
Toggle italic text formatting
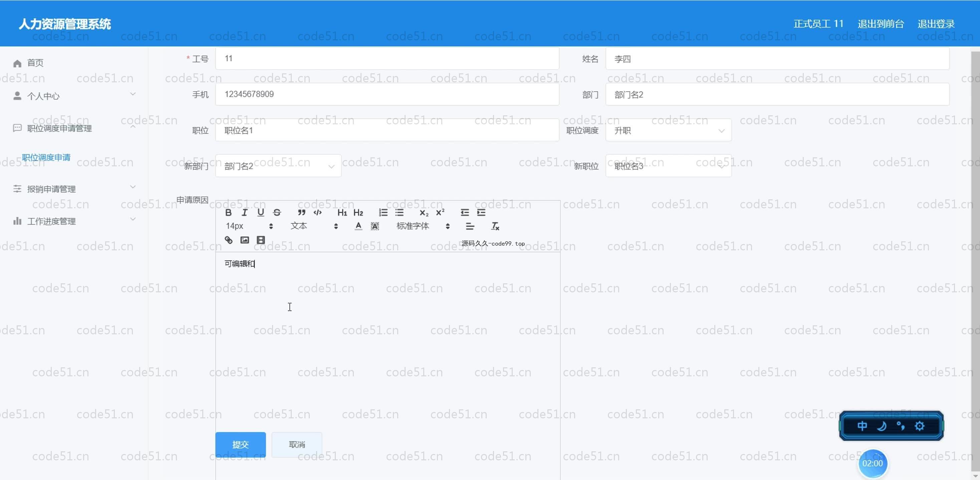(244, 212)
